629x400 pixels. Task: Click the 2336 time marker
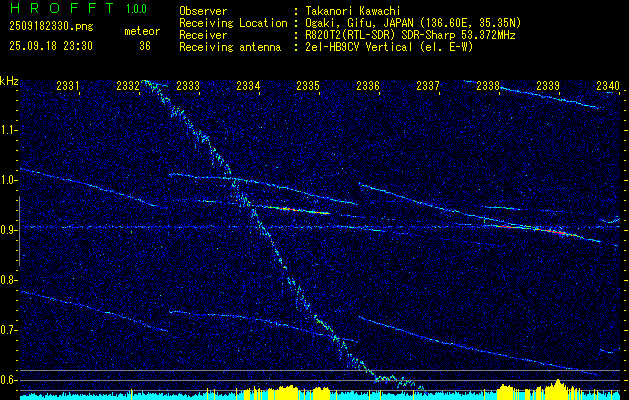tap(368, 85)
